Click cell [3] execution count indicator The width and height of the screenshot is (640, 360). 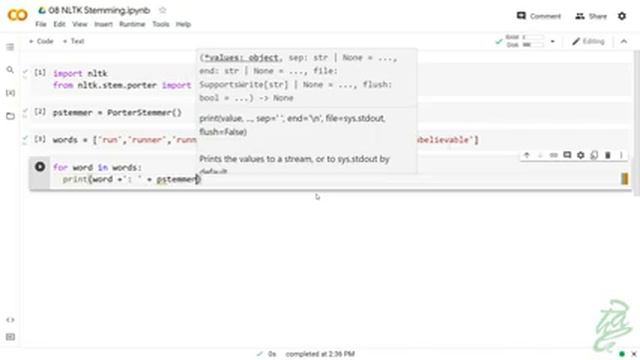click(x=40, y=139)
